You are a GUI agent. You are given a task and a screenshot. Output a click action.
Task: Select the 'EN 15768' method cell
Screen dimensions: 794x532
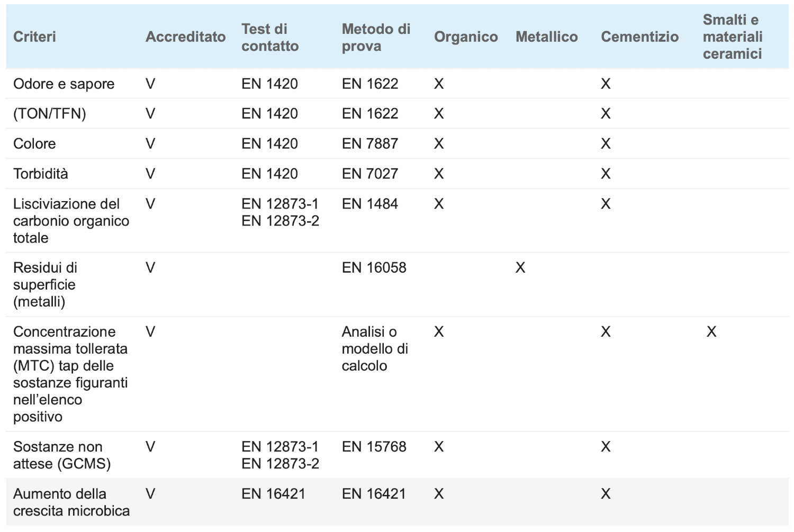click(374, 446)
